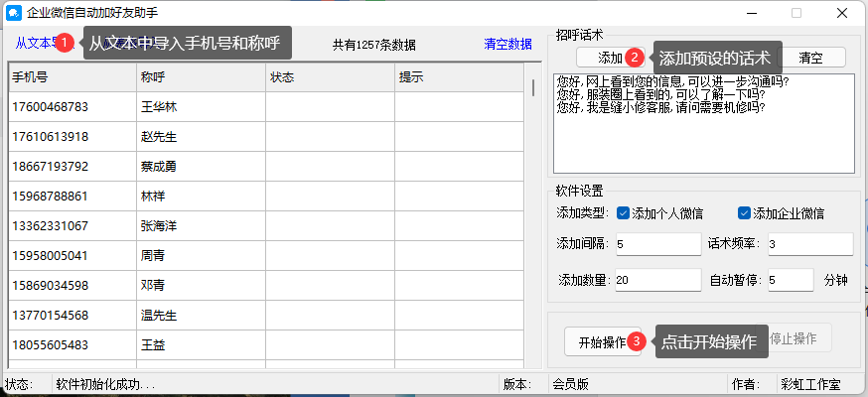This screenshot has width=868, height=397.
Task: Select phone number 15968788861
Action: [50, 197]
